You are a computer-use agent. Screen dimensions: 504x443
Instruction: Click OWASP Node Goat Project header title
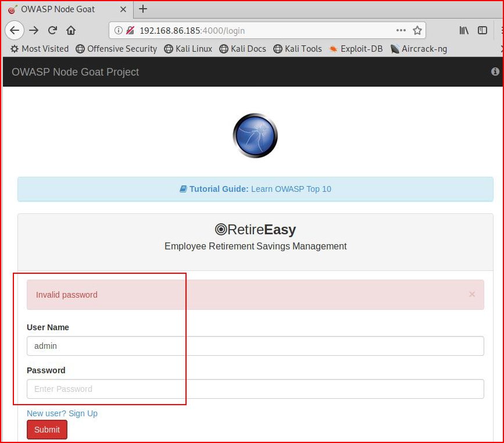point(75,72)
